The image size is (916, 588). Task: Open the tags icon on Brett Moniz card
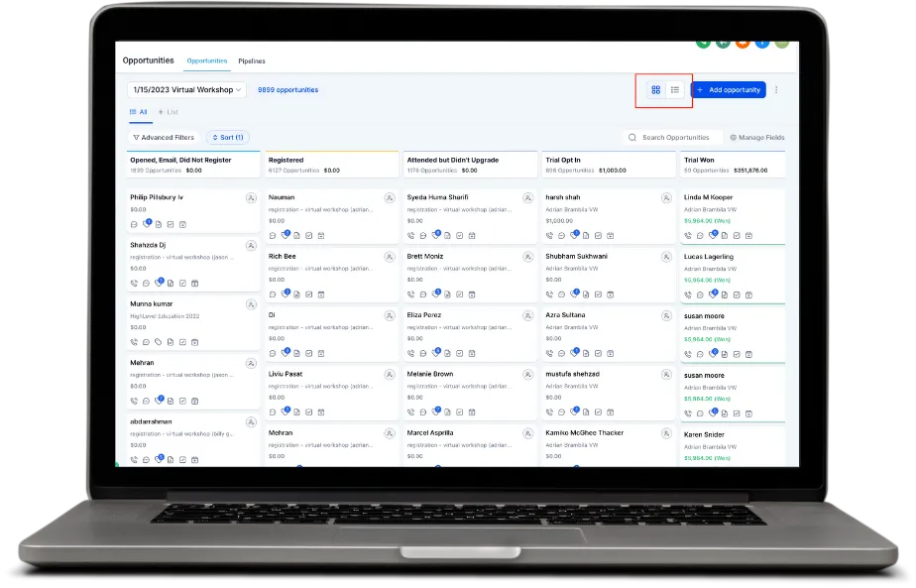(x=436, y=294)
